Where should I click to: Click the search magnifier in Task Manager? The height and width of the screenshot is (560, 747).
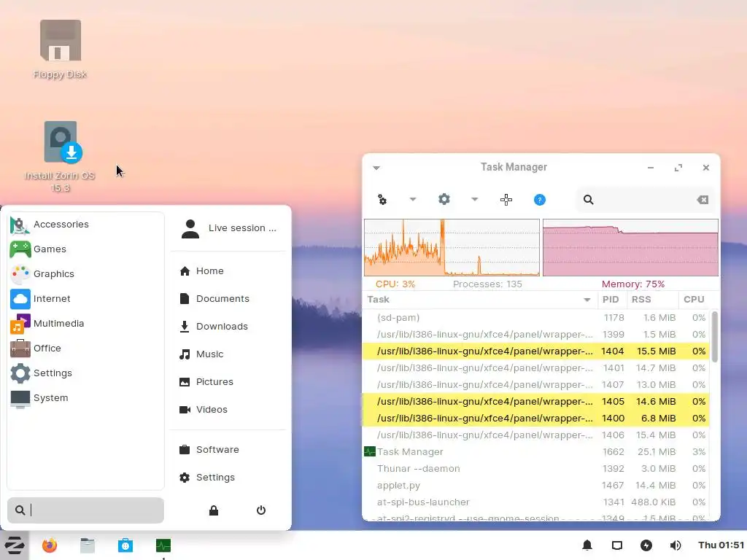[x=589, y=200]
